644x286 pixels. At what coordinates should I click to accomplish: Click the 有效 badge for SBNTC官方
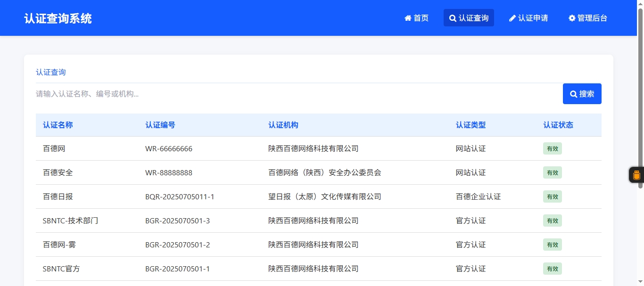click(x=552, y=269)
